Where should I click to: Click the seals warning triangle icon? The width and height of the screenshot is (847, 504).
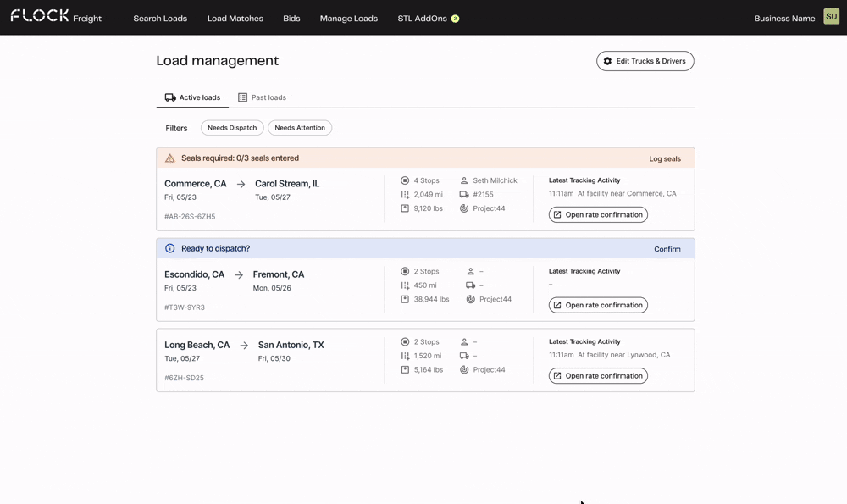pyautogui.click(x=169, y=158)
